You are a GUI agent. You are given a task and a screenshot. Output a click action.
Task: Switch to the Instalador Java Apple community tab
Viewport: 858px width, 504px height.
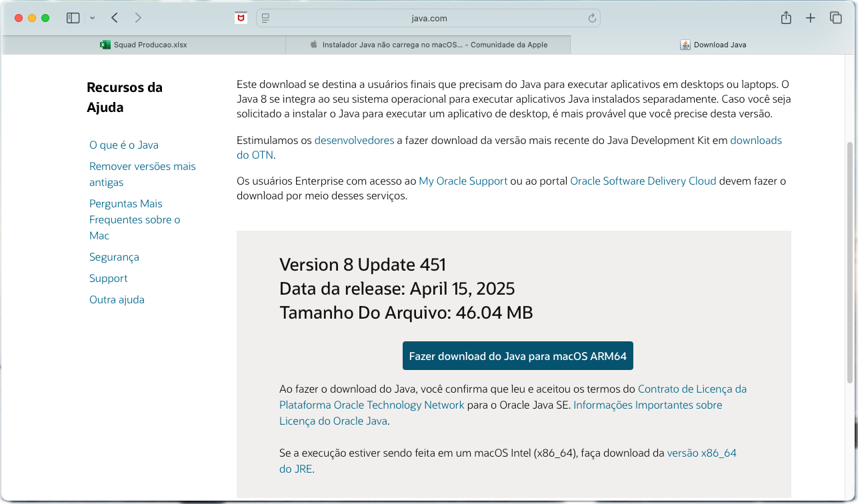tap(428, 45)
